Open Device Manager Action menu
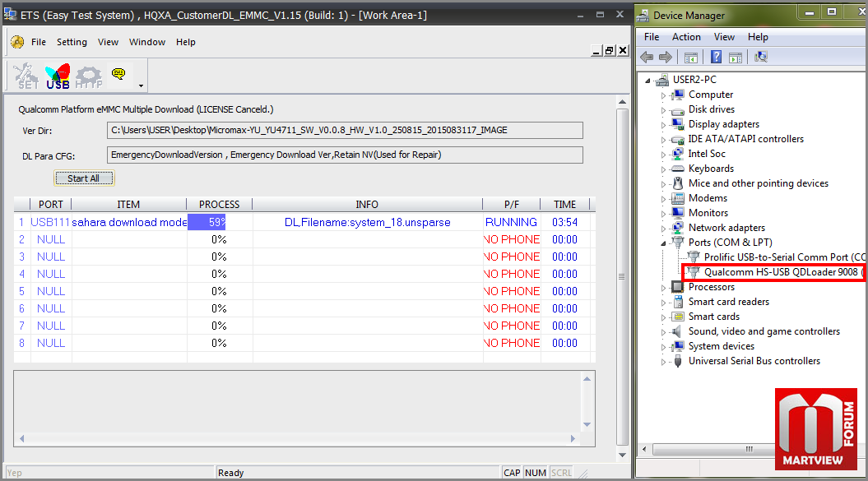Screen dimensions: 868x481 (x=686, y=36)
